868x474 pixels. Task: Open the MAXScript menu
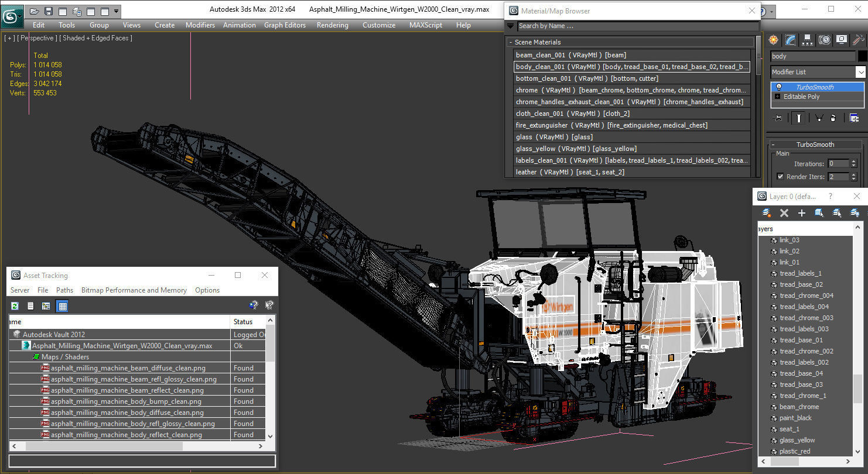tap(426, 25)
